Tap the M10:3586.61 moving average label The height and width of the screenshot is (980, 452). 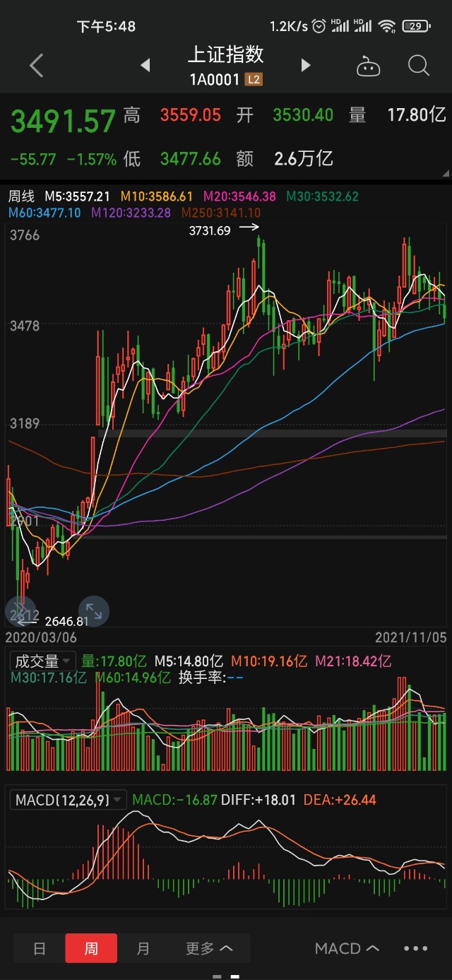tap(157, 196)
